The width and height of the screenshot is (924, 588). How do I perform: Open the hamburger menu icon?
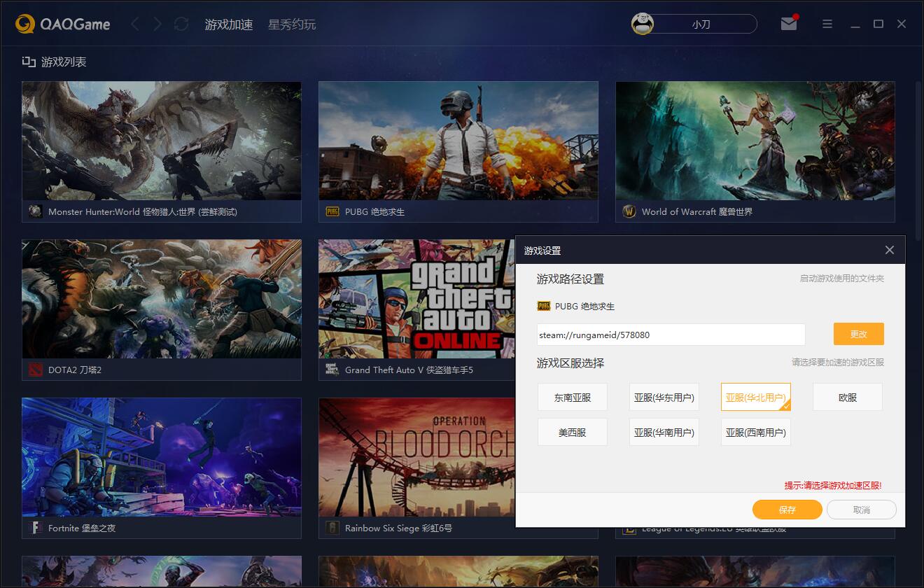(827, 24)
